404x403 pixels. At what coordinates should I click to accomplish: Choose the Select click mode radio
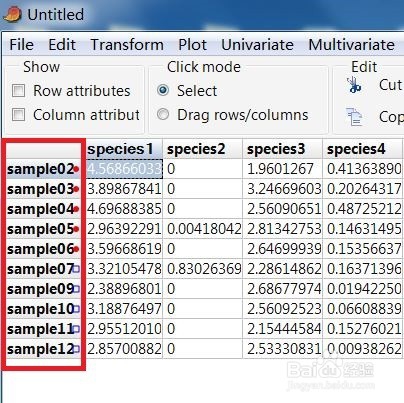point(163,90)
